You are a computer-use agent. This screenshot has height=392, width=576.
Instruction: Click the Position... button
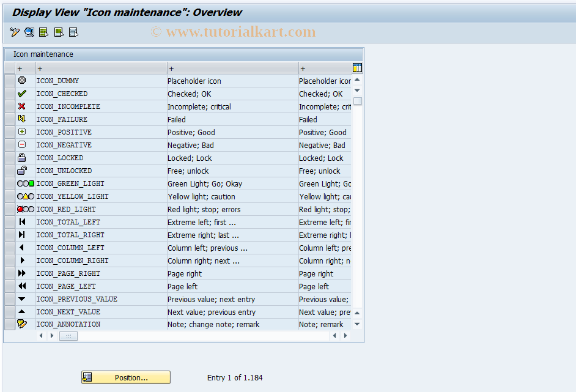point(125,377)
